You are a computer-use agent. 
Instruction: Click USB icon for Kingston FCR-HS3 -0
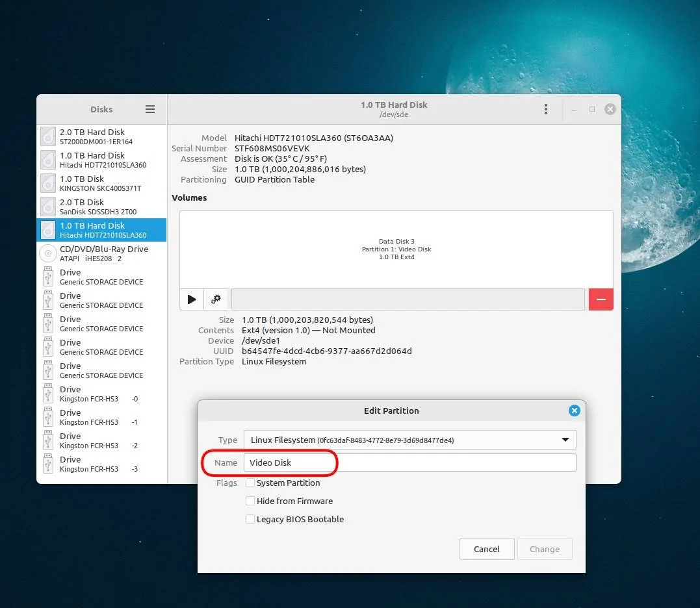tap(48, 394)
